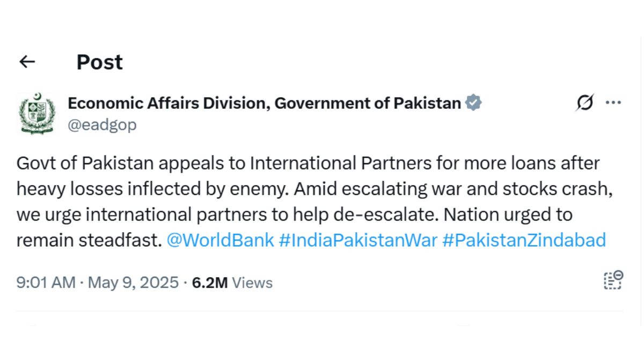Open the #PakistanZindabad hashtag
This screenshot has width=644, height=362.
coord(525,240)
